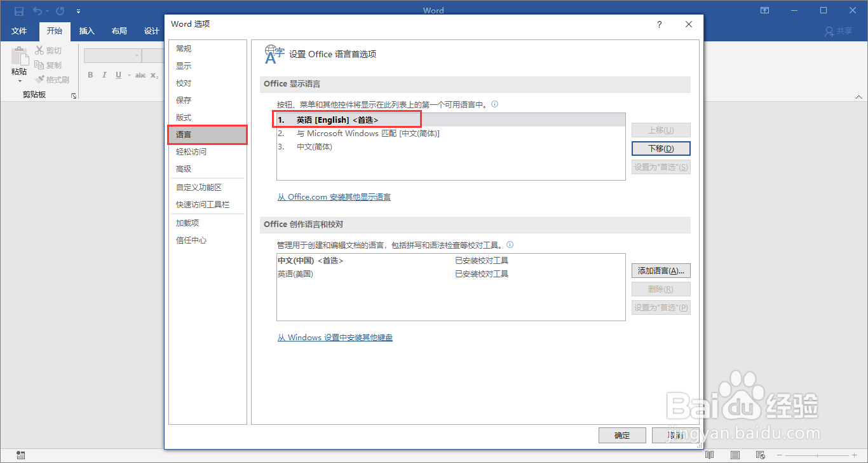Screen dimensions: 868x463
Task: Select 轻松访问 in options sidebar
Action: pyautogui.click(x=207, y=152)
